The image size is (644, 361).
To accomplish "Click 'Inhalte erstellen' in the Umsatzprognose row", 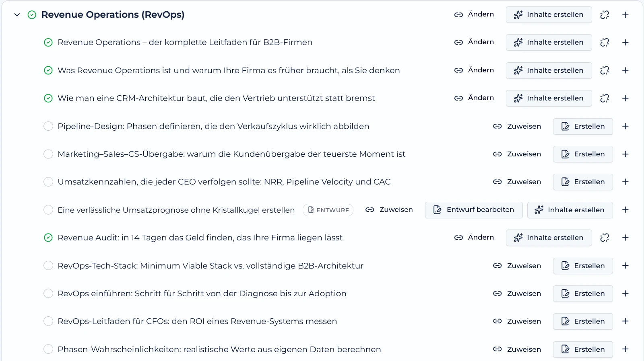I will [x=570, y=210].
